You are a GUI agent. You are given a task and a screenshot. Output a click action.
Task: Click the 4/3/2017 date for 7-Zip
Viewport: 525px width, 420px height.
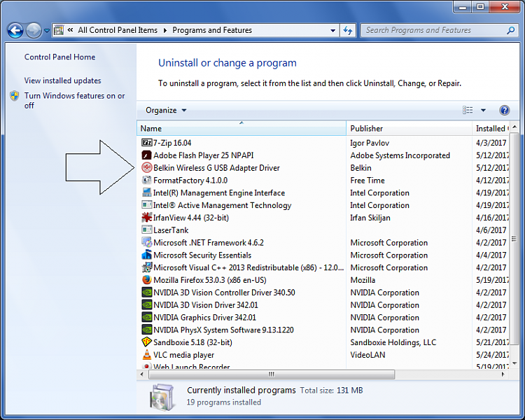[491, 143]
